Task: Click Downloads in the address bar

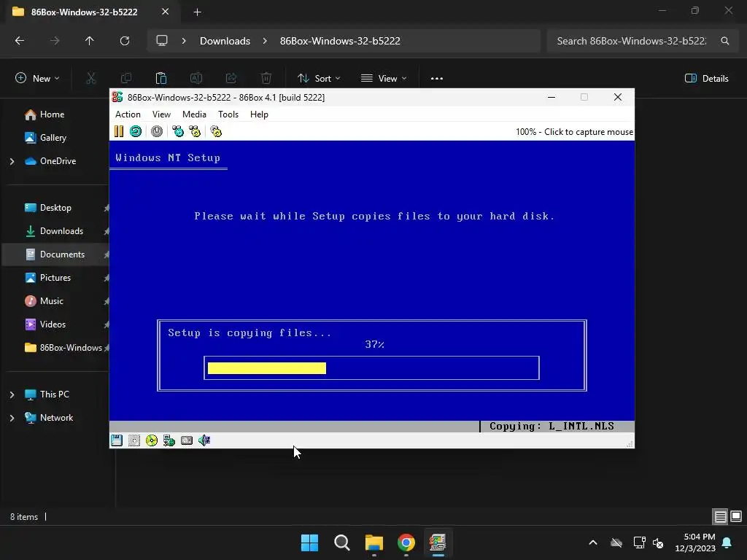Action: [225, 41]
